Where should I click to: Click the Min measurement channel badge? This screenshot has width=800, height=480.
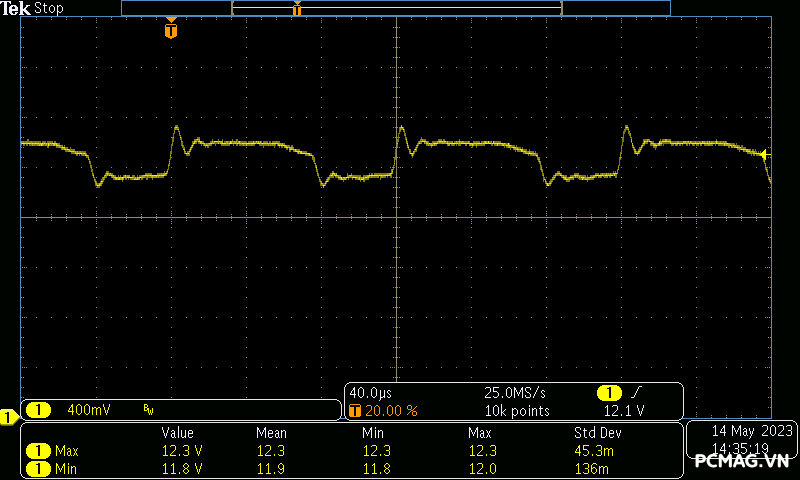tap(38, 468)
